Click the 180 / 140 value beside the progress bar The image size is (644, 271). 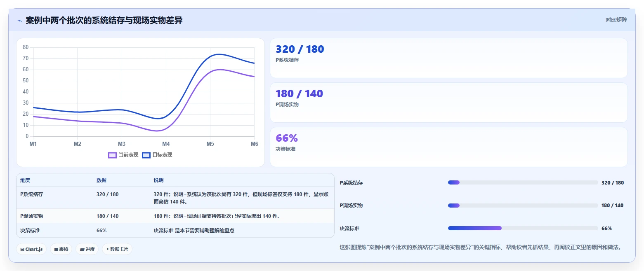(613, 206)
